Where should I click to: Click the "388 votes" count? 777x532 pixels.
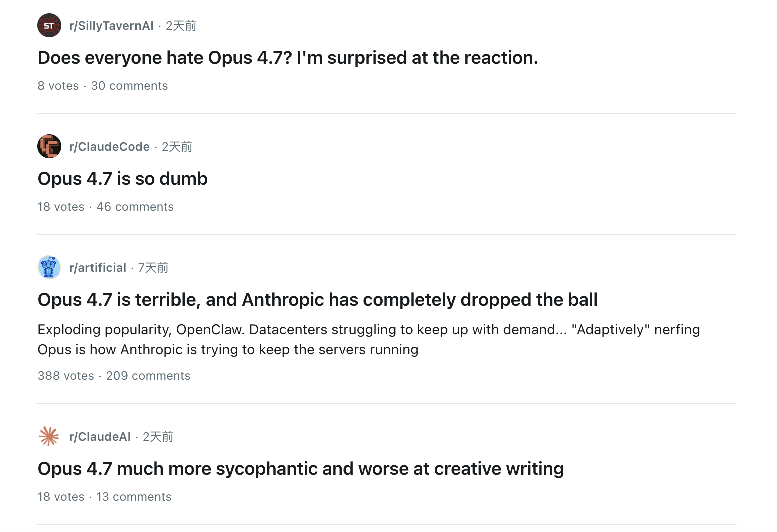tap(66, 376)
